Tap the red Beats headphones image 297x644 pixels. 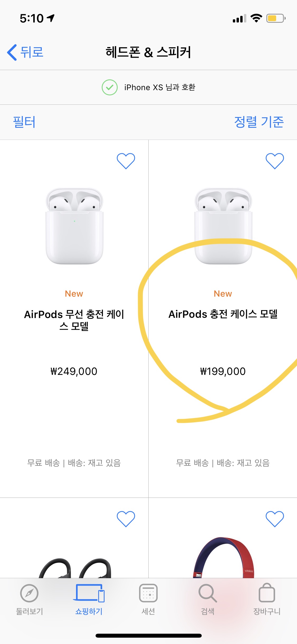point(223,558)
